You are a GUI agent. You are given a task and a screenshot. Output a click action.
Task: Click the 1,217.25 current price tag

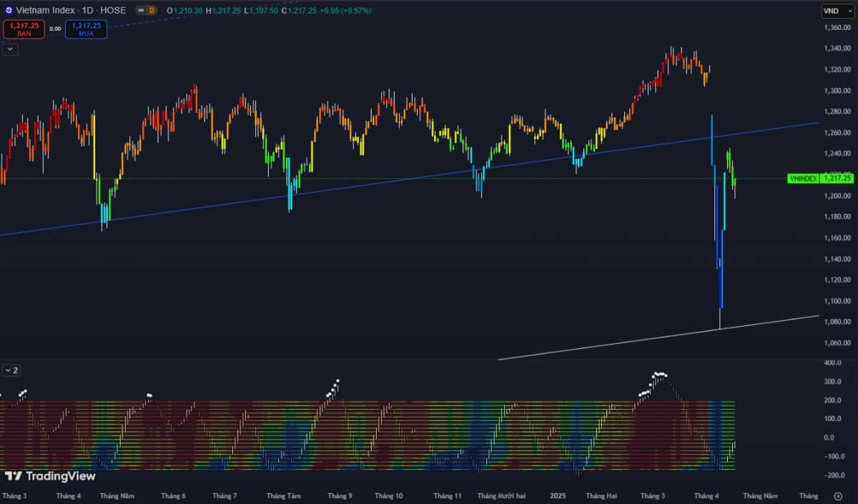[x=837, y=178]
